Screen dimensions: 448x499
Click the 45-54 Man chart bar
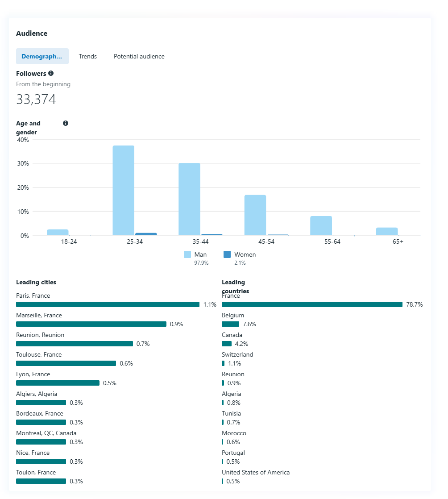coord(255,215)
